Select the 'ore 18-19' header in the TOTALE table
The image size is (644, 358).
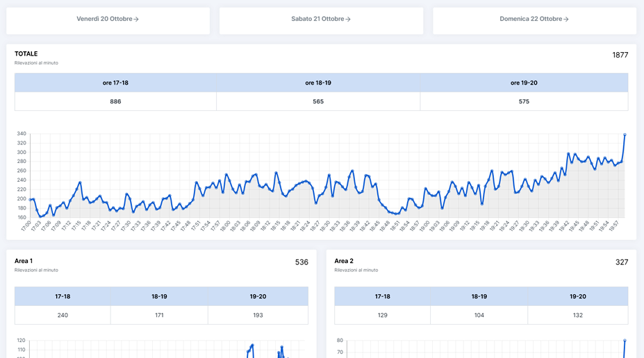click(318, 83)
